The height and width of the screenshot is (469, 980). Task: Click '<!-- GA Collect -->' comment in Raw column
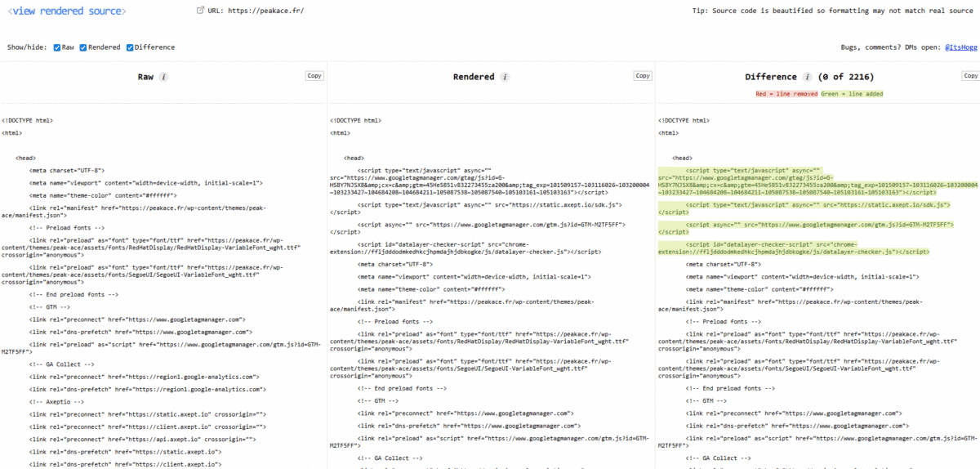pos(62,364)
